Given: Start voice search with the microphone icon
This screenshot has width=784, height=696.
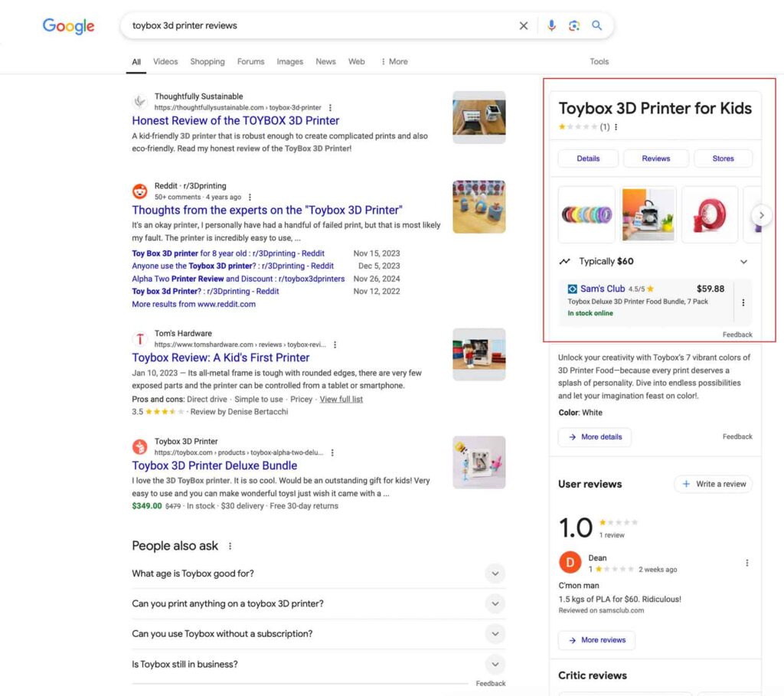Looking at the screenshot, I should tap(551, 25).
